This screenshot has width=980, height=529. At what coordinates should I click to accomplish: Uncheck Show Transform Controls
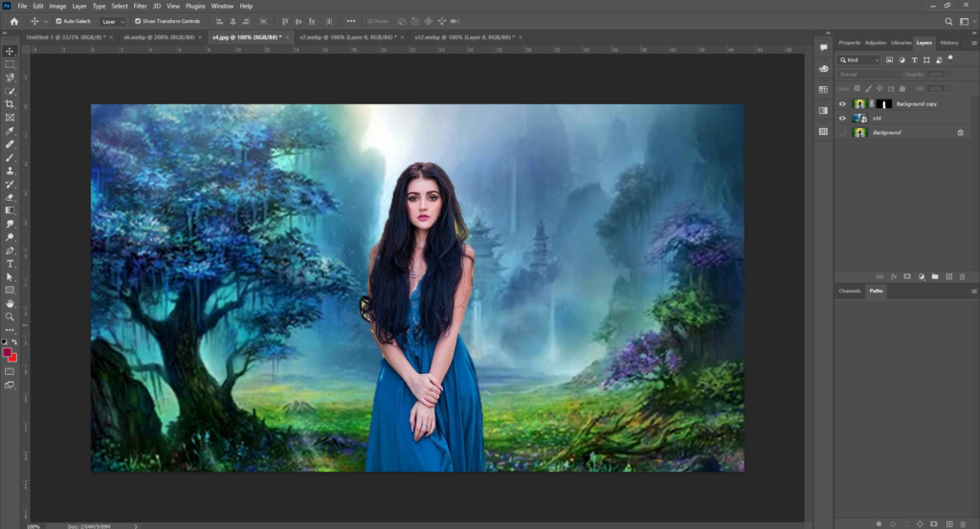[138, 21]
